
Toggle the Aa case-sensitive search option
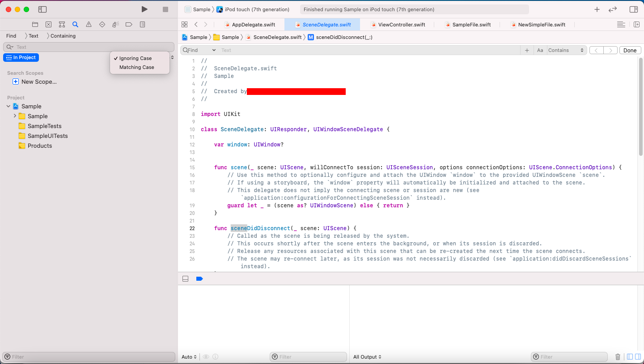click(x=540, y=50)
